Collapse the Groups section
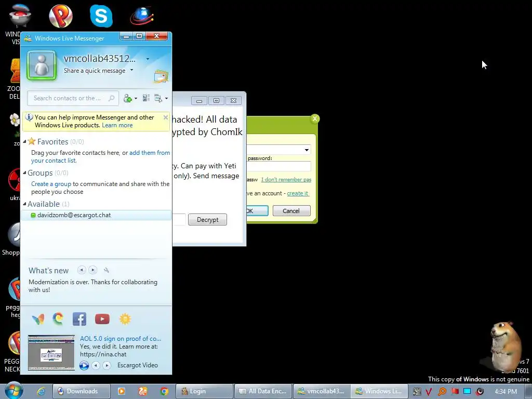 (x=24, y=172)
